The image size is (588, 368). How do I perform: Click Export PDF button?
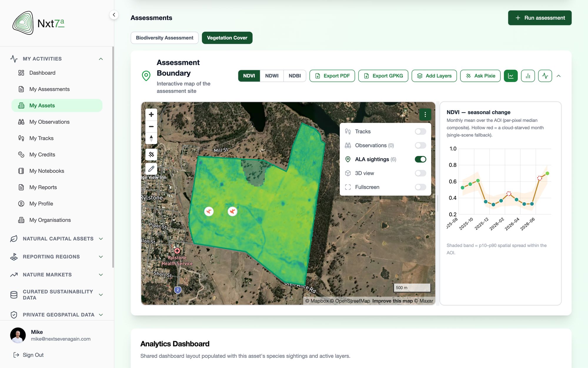point(332,76)
